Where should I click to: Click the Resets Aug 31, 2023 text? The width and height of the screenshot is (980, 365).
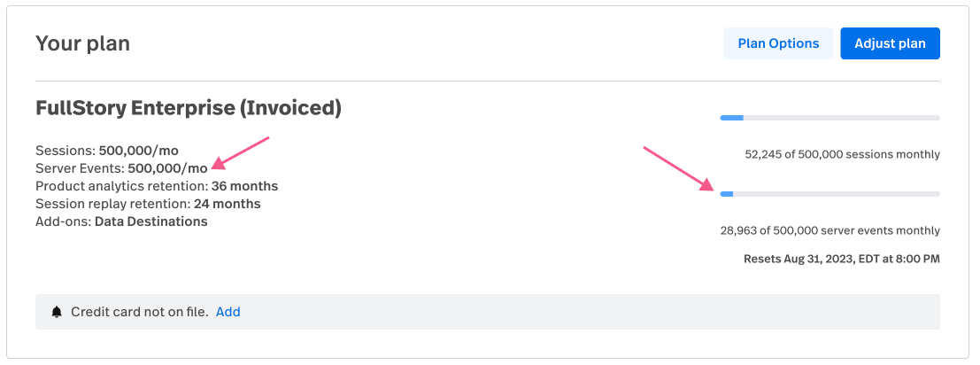click(x=842, y=258)
